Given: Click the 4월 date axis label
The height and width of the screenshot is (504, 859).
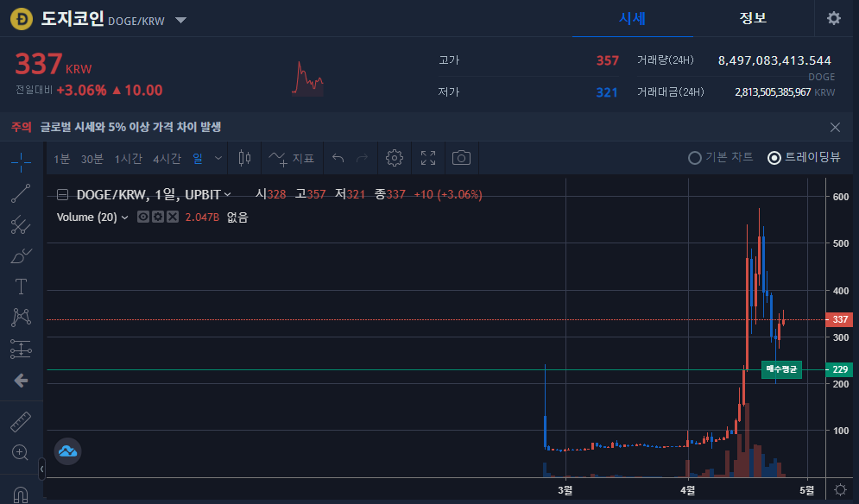Looking at the screenshot, I should click(x=687, y=490).
